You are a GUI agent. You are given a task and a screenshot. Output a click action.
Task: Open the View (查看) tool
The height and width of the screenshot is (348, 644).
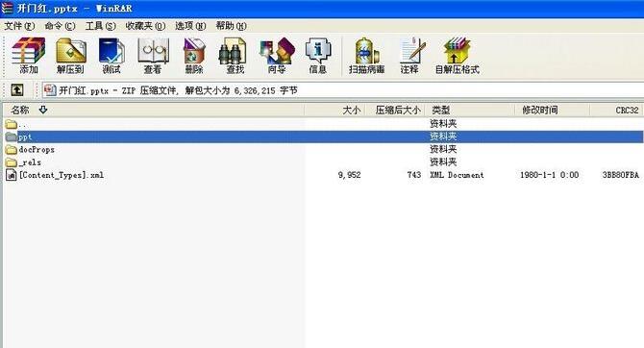coord(153,56)
